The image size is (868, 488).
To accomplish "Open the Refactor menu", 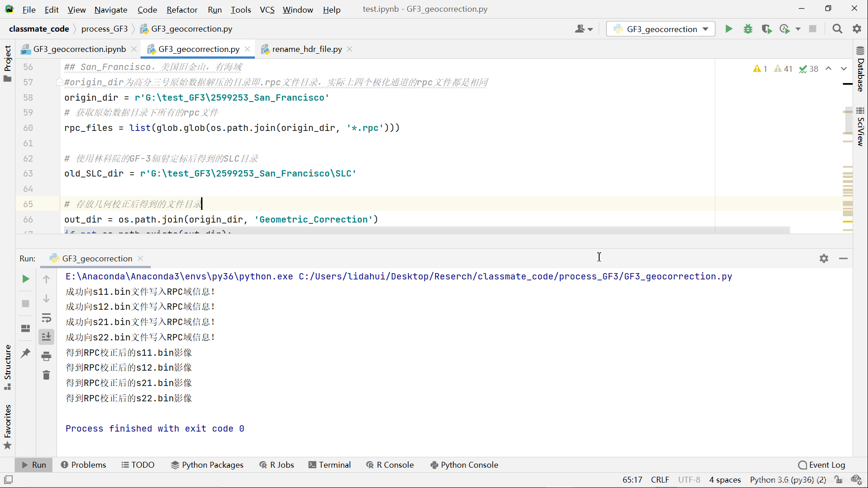I will (182, 9).
